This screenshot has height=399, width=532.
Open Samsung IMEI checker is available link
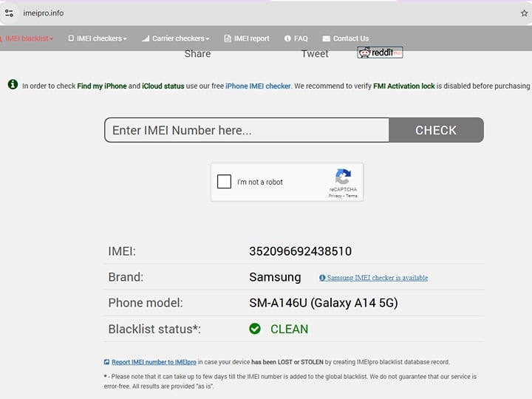click(378, 278)
